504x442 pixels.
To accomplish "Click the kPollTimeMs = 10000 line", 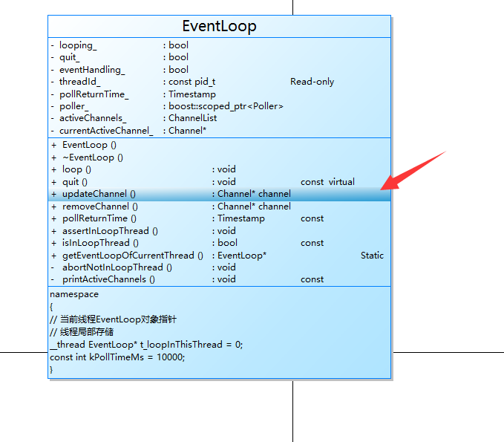I will coord(117,357).
